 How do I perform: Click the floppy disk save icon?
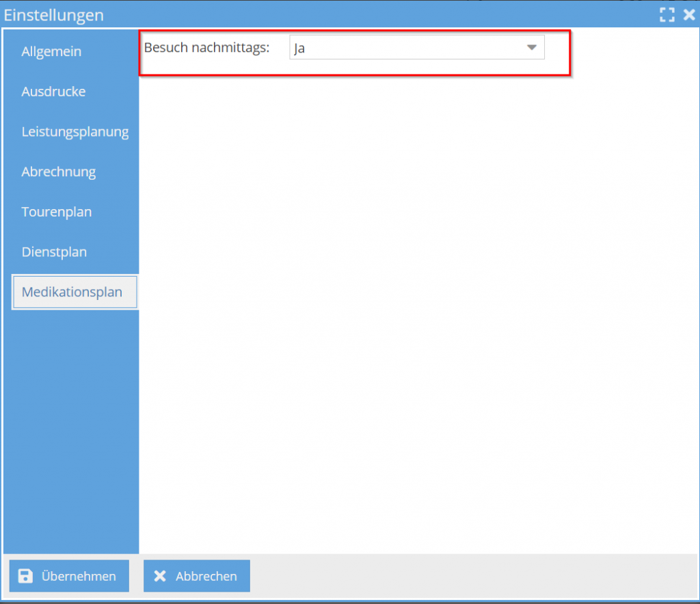click(25, 576)
